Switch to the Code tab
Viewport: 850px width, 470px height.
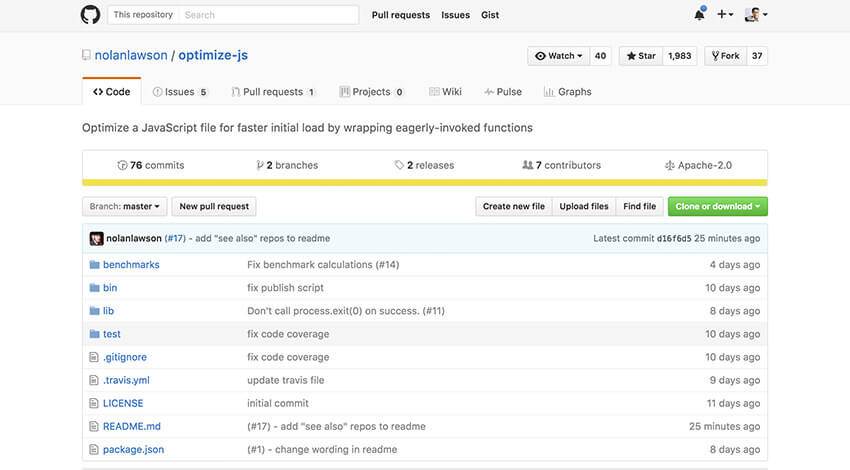112,92
